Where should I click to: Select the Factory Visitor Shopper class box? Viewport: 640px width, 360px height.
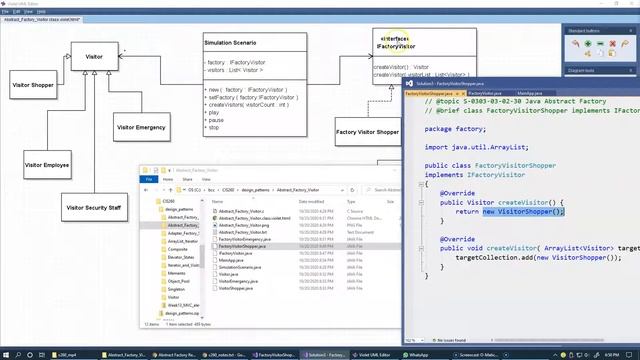[x=367, y=132]
